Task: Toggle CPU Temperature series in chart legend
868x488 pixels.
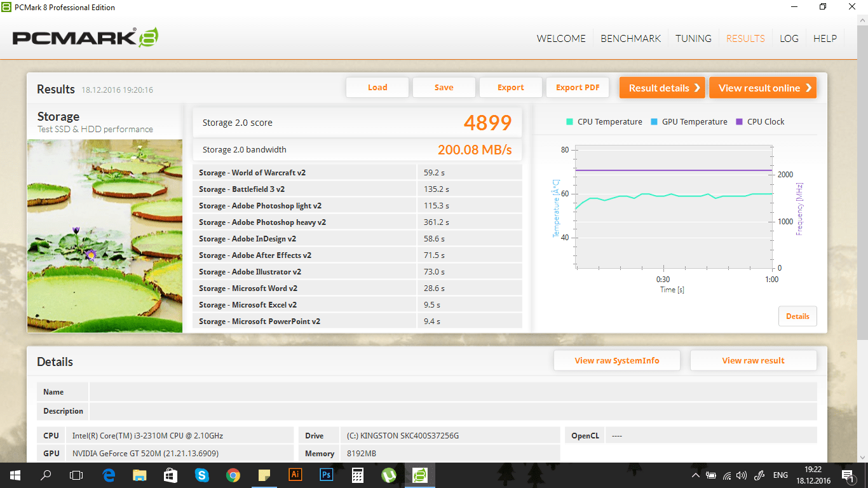Action: pyautogui.click(x=604, y=122)
